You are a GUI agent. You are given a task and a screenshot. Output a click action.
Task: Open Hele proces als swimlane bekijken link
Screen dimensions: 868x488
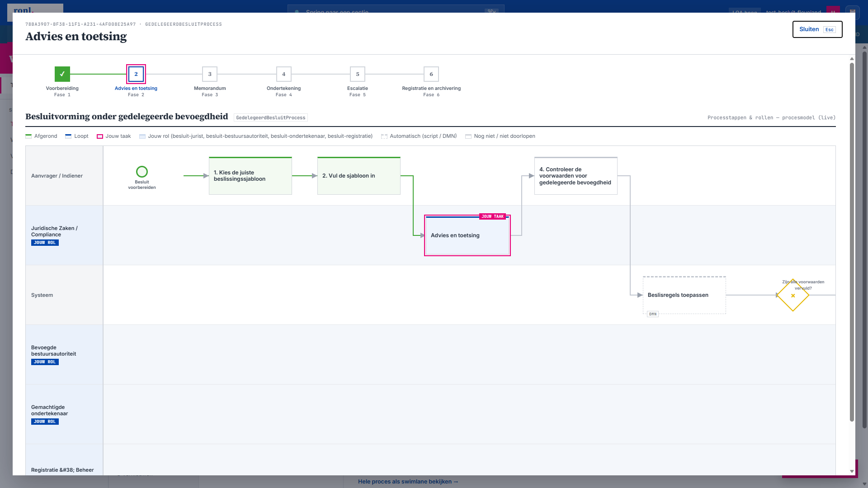click(x=408, y=482)
